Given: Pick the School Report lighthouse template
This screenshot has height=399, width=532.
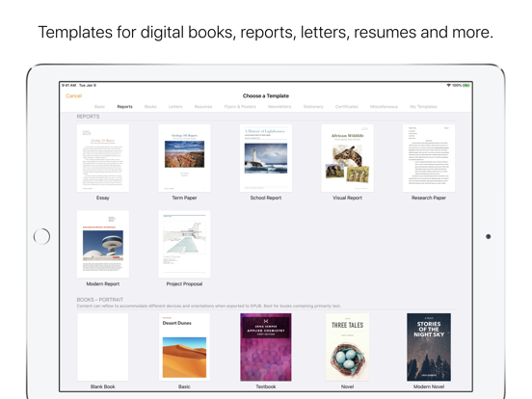Looking at the screenshot, I should click(266, 158).
